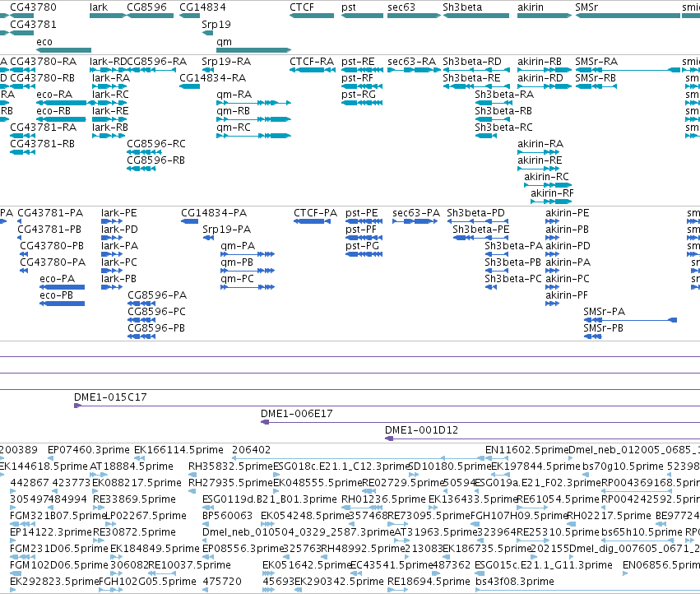Click transcript label akirin-RB
The height and width of the screenshot is (594, 700).
click(540, 62)
